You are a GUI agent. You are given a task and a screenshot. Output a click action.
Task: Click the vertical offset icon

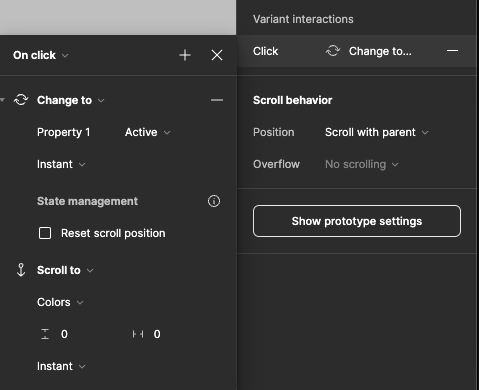[x=45, y=334]
